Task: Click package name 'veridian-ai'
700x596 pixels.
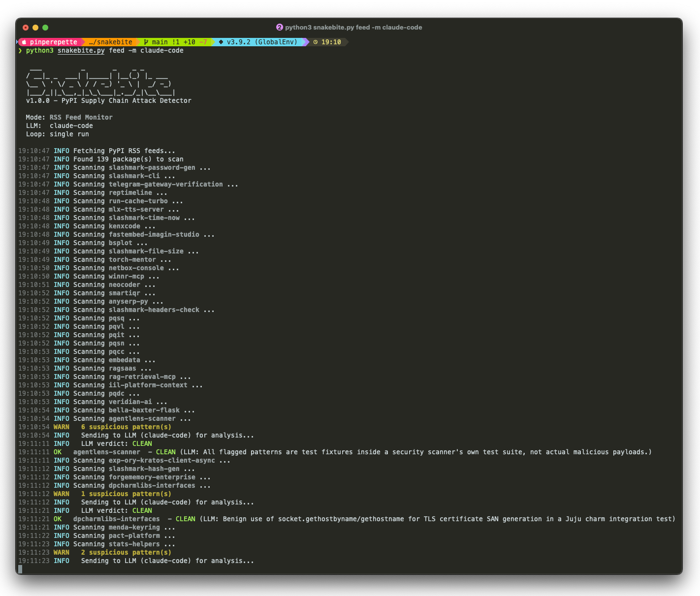Action: (x=130, y=402)
